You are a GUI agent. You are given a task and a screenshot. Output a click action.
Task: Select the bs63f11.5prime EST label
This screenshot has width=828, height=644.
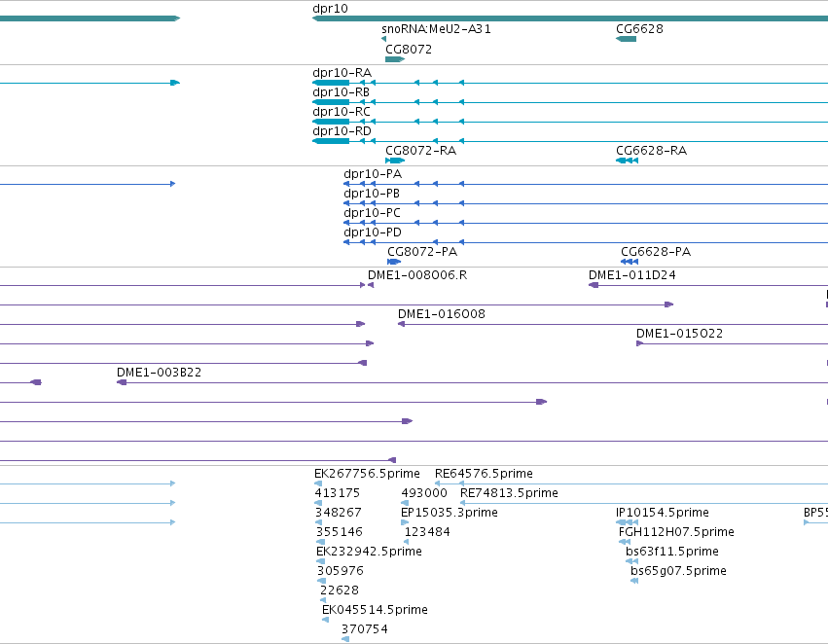(672, 553)
